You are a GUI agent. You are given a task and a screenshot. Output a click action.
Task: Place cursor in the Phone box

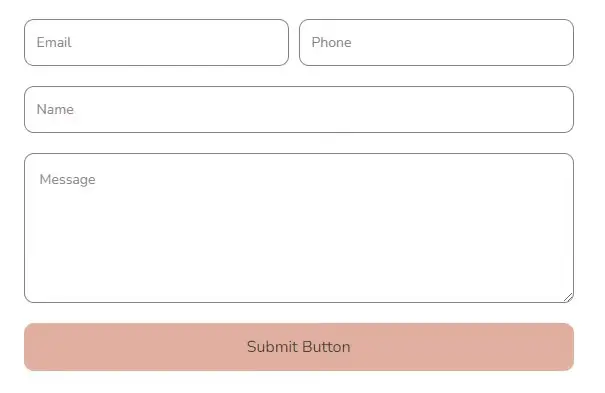[x=436, y=42]
